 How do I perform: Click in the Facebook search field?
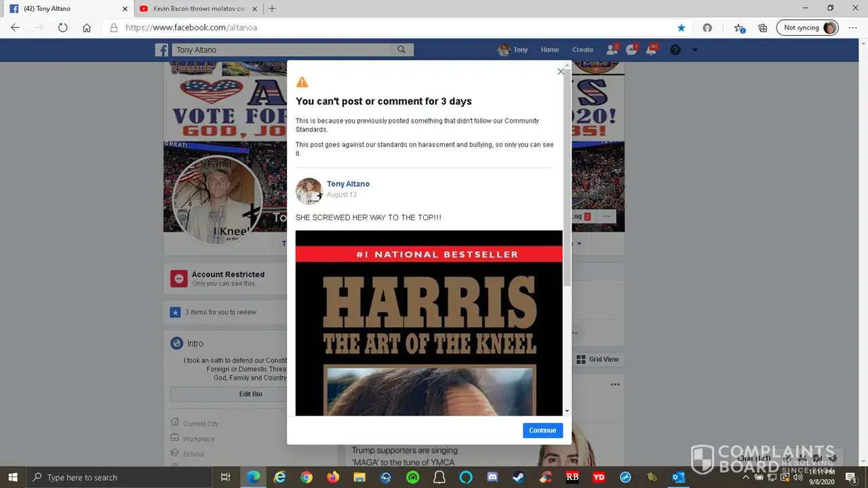coord(281,49)
